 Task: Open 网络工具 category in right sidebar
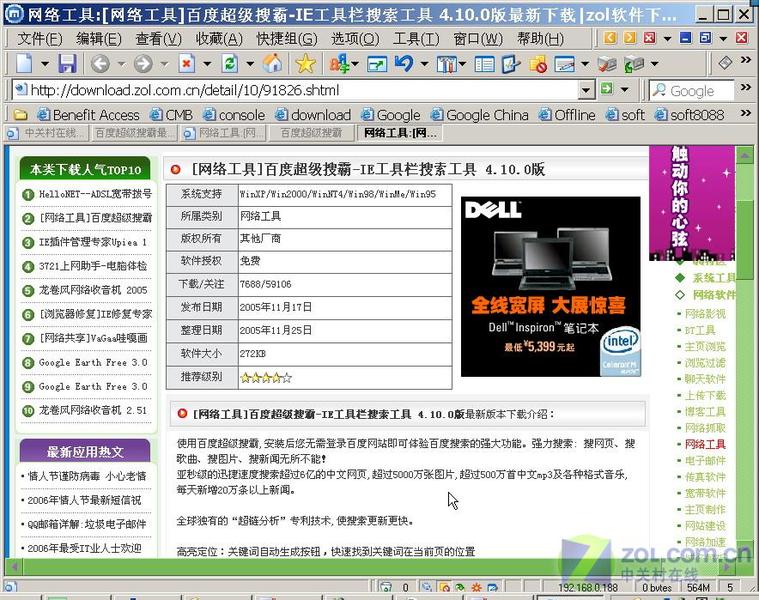[705, 444]
